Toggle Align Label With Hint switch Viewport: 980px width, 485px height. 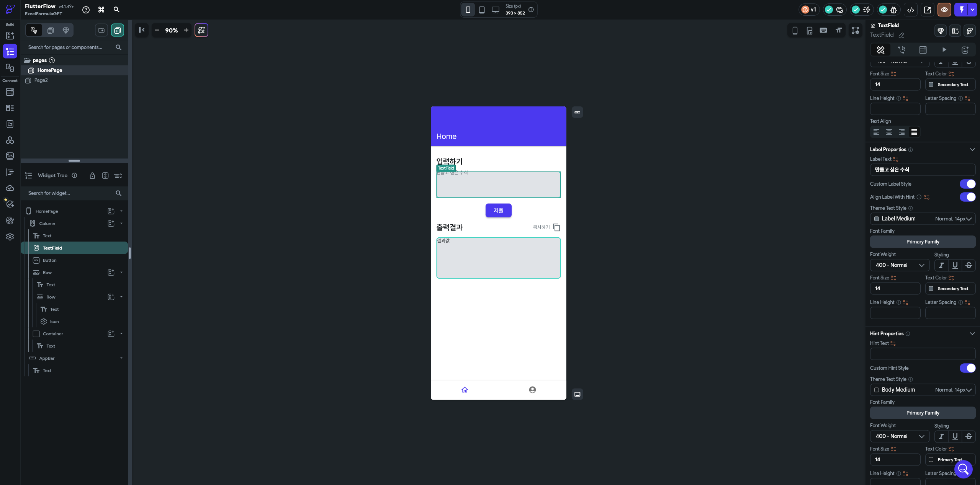967,197
